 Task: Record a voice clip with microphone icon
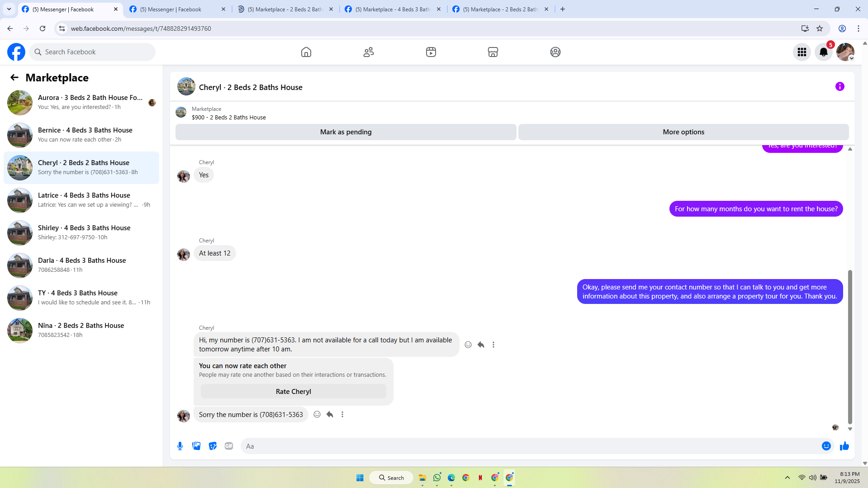pyautogui.click(x=180, y=446)
